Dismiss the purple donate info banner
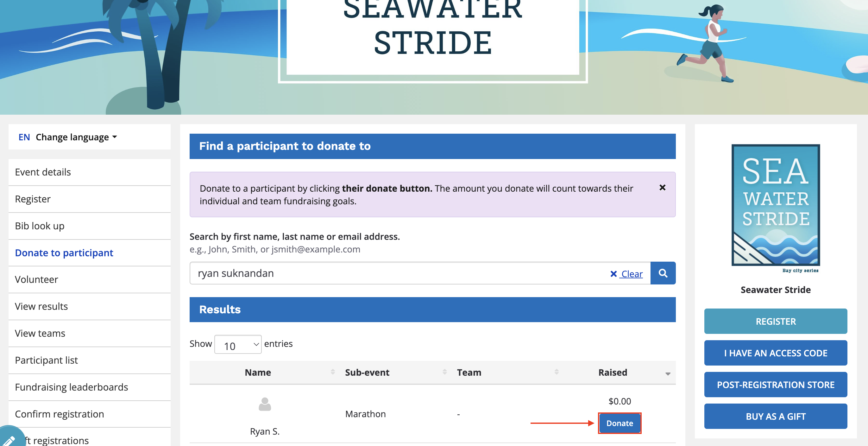 pyautogui.click(x=662, y=188)
